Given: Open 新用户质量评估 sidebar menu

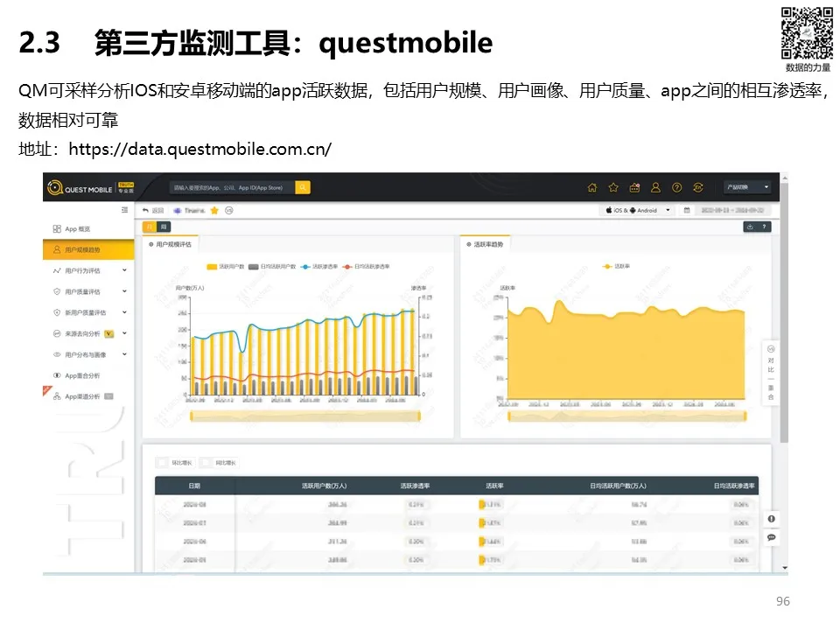Looking at the screenshot, I should pos(85,312).
